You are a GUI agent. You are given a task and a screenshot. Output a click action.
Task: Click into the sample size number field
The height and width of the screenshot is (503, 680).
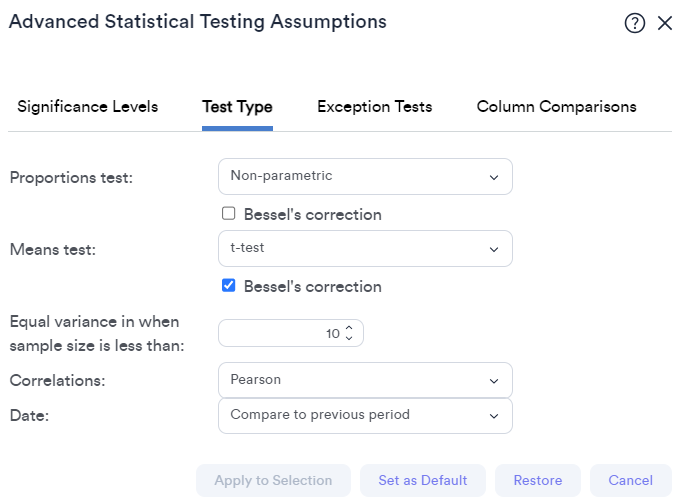282,333
